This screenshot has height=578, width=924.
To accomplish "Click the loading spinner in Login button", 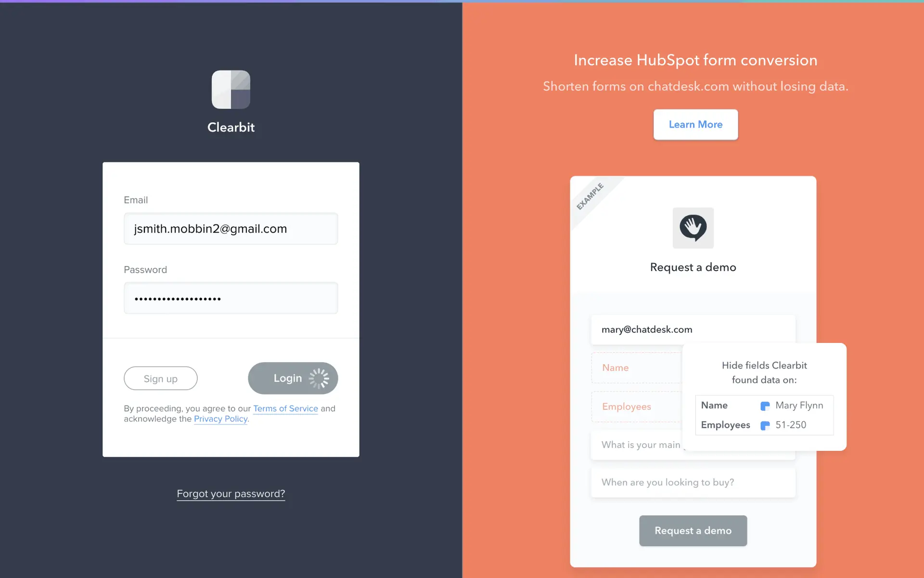I will pyautogui.click(x=319, y=379).
